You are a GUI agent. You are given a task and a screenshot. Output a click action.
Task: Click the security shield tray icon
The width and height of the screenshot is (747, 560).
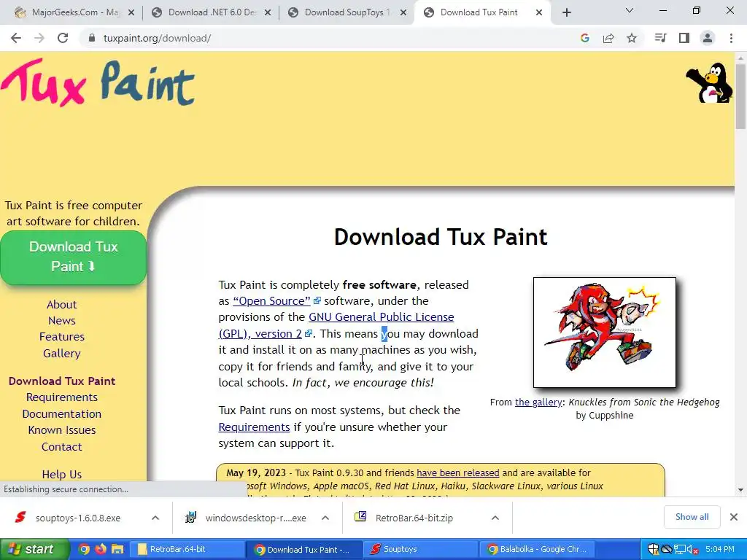[653, 550]
